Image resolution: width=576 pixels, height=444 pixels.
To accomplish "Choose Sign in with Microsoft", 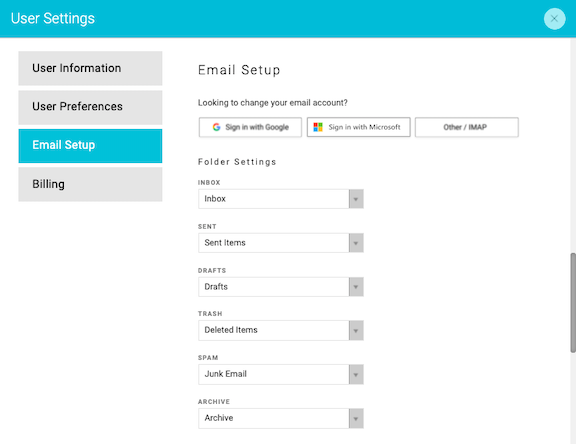I will (359, 127).
